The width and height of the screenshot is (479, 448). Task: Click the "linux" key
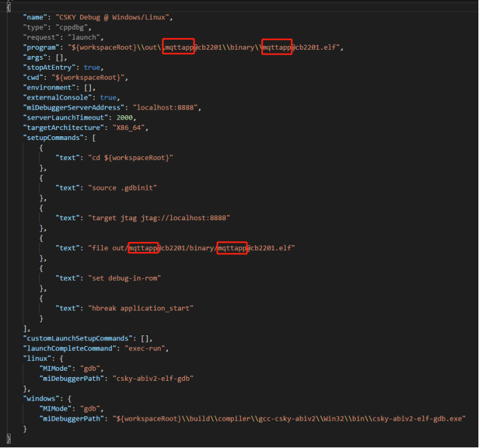[x=37, y=359]
